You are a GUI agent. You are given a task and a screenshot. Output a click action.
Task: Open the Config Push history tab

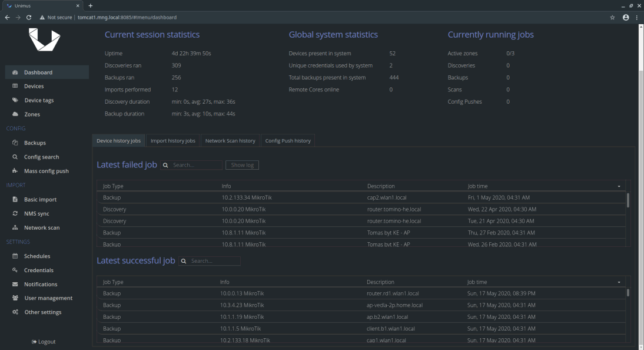coord(289,140)
